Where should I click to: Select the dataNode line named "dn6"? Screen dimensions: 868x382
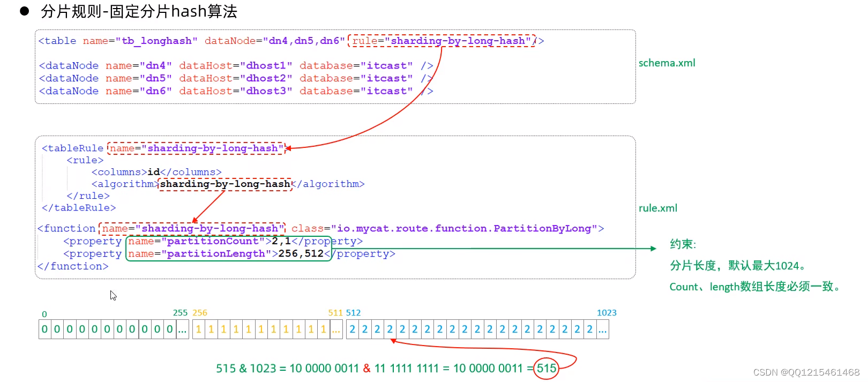pyautogui.click(x=236, y=91)
